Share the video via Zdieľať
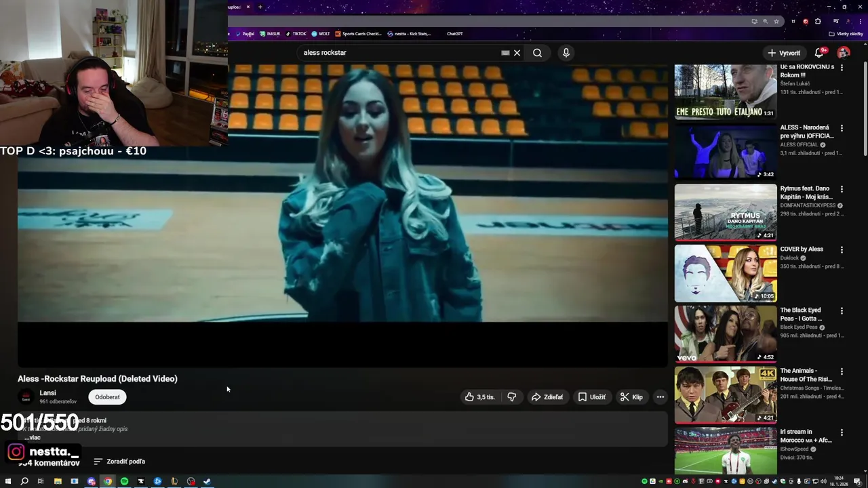The width and height of the screenshot is (868, 488). [x=547, y=397]
